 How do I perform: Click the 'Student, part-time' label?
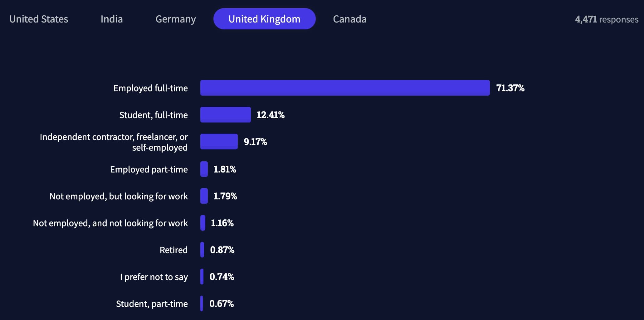coord(152,304)
